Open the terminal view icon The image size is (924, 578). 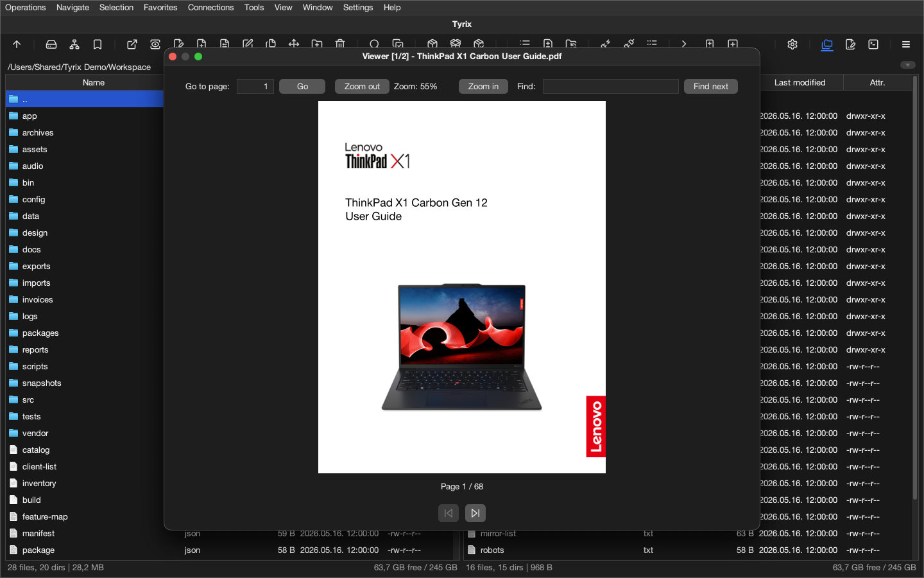point(873,44)
